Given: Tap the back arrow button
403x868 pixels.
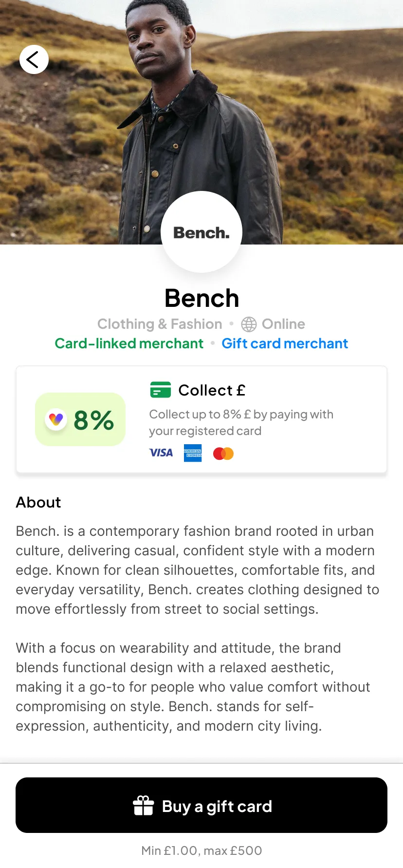Looking at the screenshot, I should (34, 59).
